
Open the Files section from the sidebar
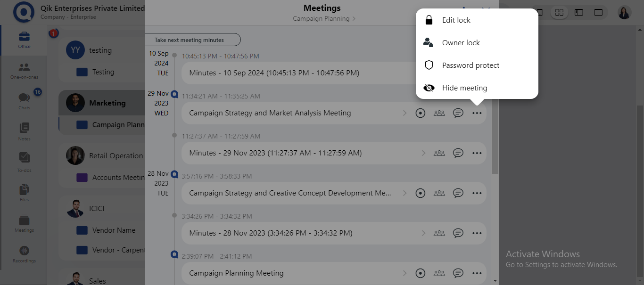24,189
